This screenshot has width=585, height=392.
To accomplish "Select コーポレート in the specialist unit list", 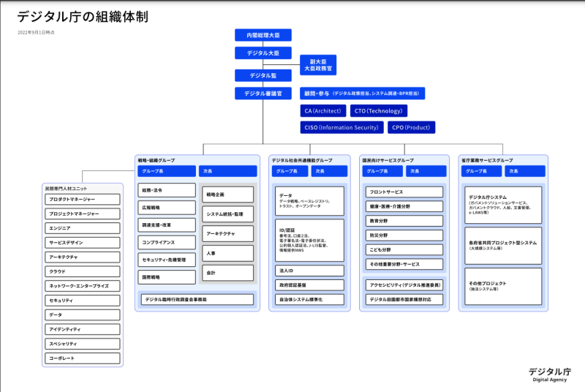I will coord(82,358).
